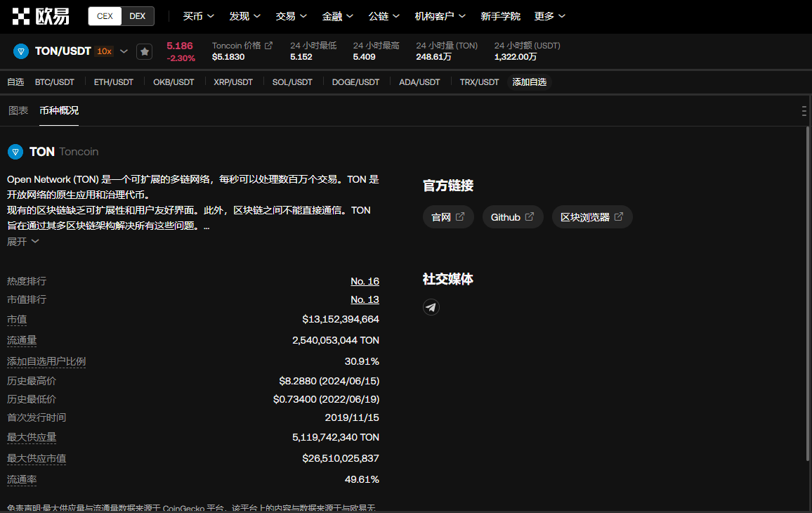
Task: Switch to the 图表 tab
Action: (x=18, y=110)
